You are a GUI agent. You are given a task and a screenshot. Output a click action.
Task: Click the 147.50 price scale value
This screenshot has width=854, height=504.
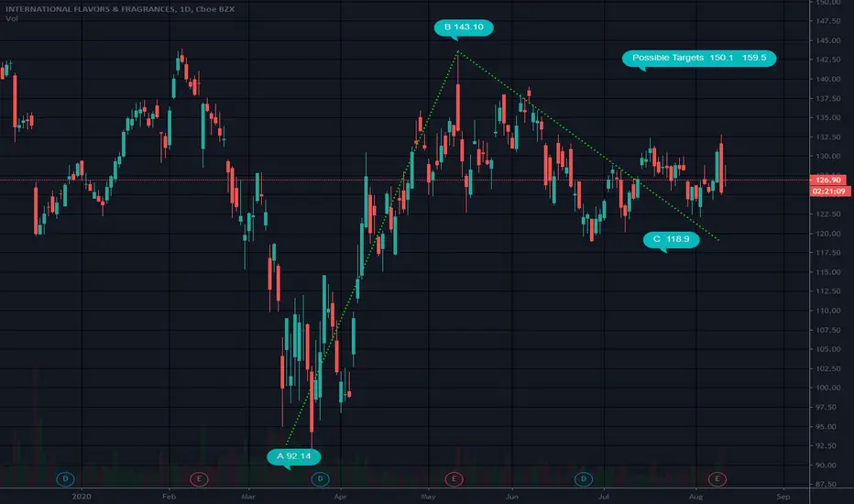[828, 21]
